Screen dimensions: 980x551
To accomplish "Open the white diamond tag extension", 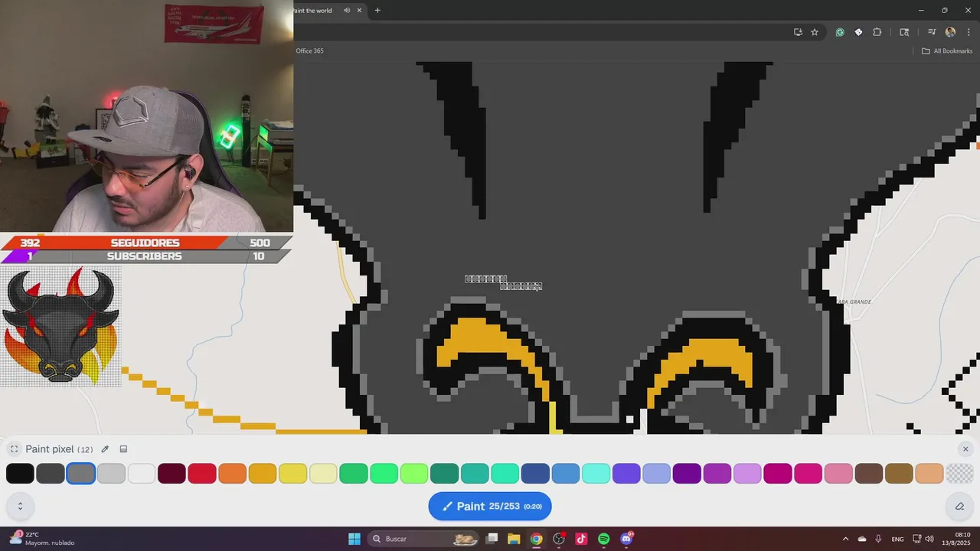I will (858, 32).
